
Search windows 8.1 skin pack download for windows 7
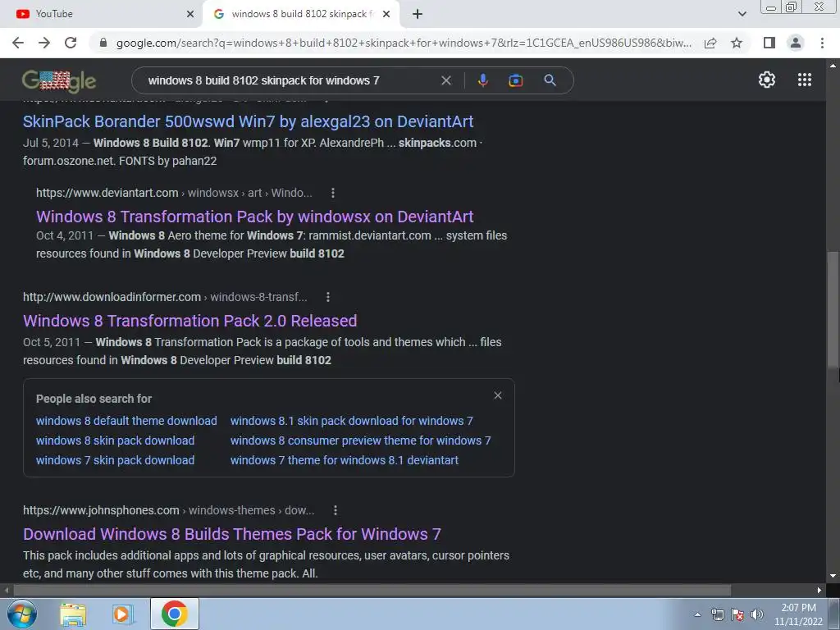[x=351, y=421]
